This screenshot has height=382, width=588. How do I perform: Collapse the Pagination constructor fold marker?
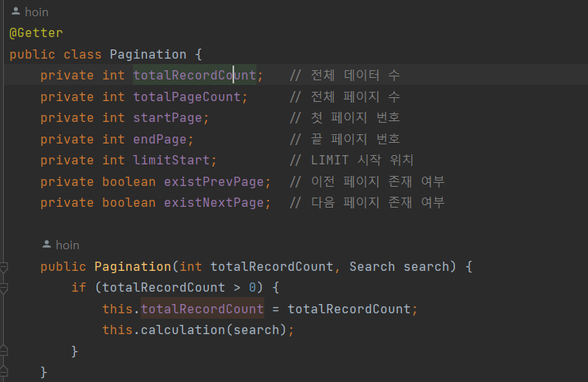[x=4, y=267]
